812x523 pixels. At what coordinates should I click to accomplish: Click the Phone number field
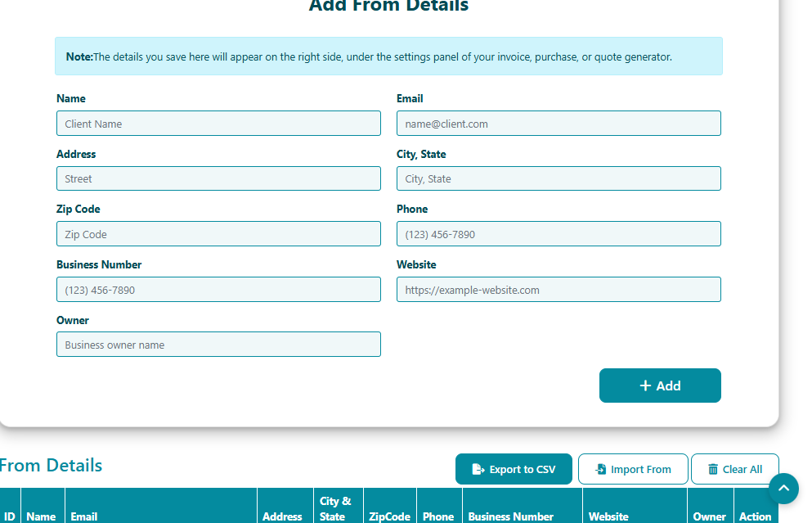click(559, 234)
